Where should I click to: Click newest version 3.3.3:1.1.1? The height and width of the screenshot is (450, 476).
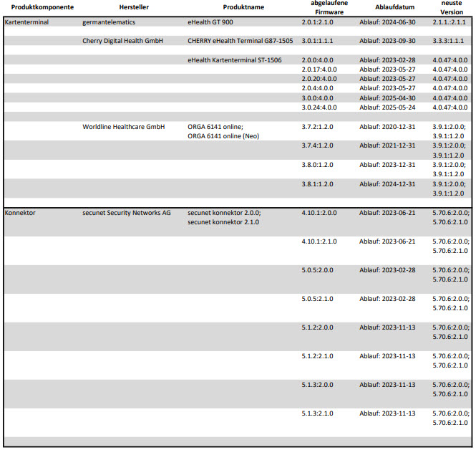[x=448, y=41]
